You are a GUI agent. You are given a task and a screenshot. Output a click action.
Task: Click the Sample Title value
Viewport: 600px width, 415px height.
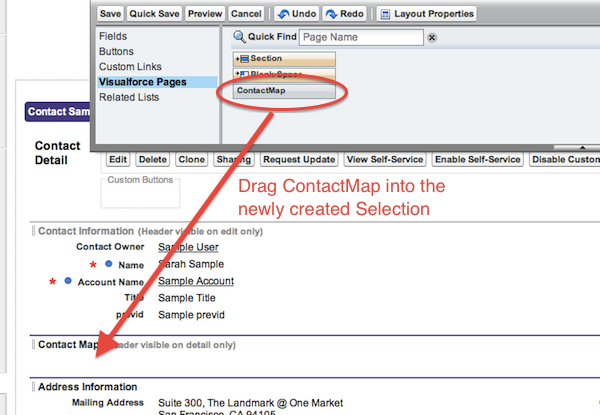[x=187, y=298]
